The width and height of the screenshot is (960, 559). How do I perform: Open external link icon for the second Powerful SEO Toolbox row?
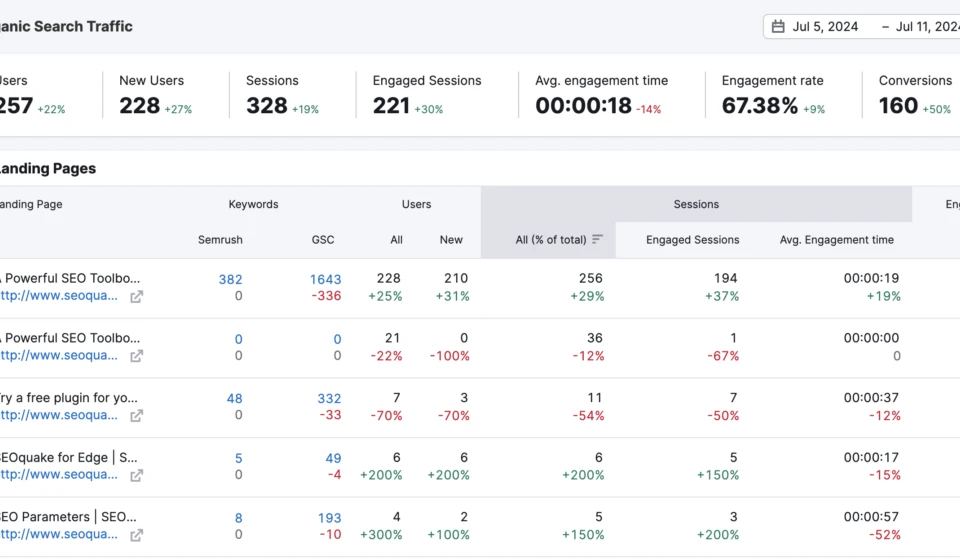click(137, 356)
